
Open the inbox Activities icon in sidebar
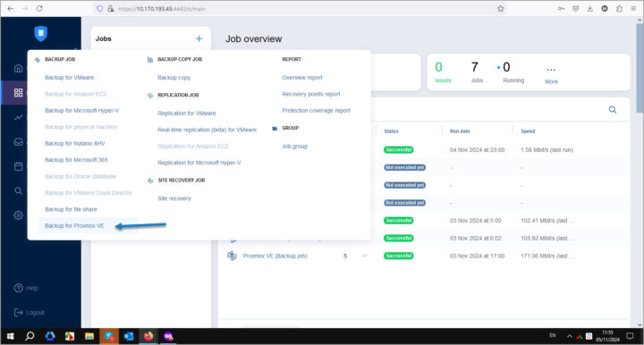point(19,142)
